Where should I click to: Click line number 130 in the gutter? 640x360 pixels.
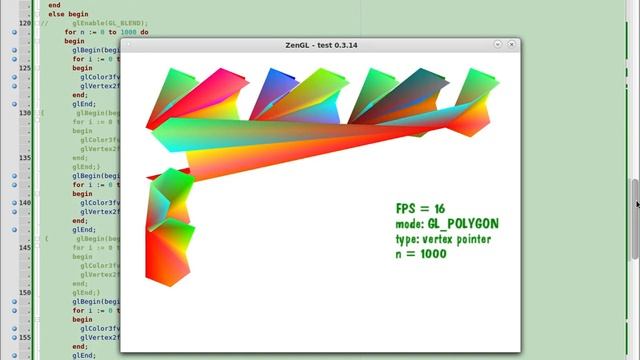pyautogui.click(x=25, y=113)
